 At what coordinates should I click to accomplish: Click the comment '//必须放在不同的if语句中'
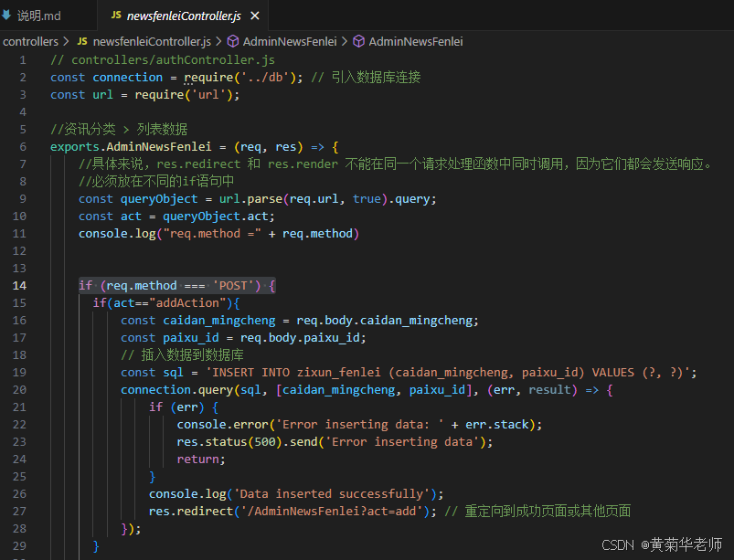tap(156, 181)
